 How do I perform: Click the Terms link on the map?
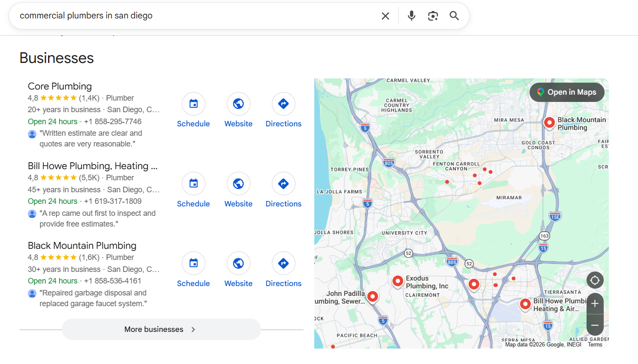click(x=595, y=345)
